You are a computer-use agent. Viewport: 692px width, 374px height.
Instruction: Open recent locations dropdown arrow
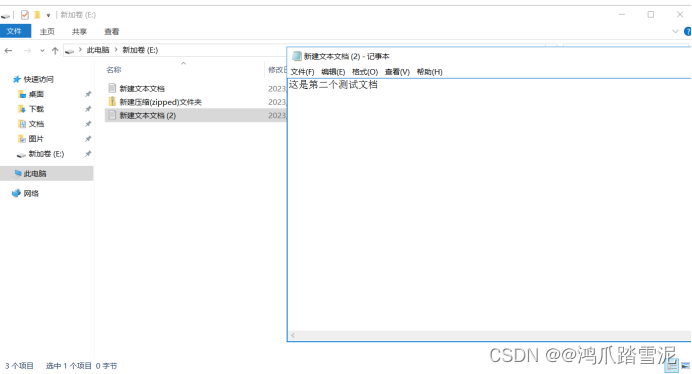[x=42, y=51]
